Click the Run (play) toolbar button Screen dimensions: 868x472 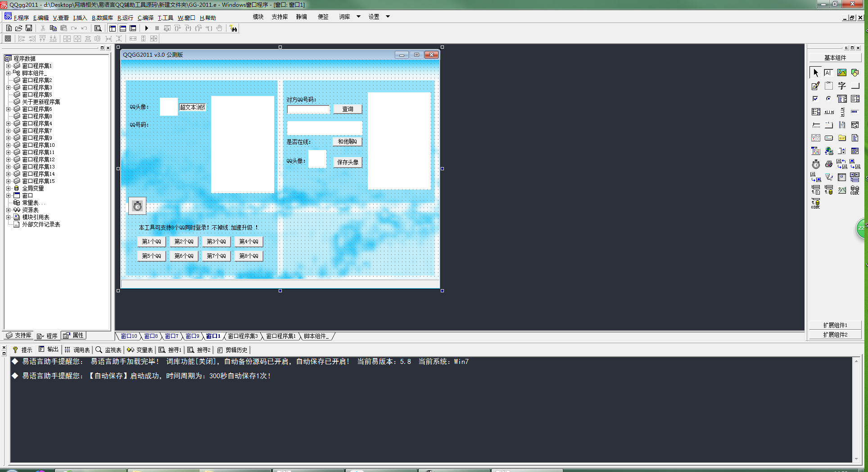pos(146,28)
